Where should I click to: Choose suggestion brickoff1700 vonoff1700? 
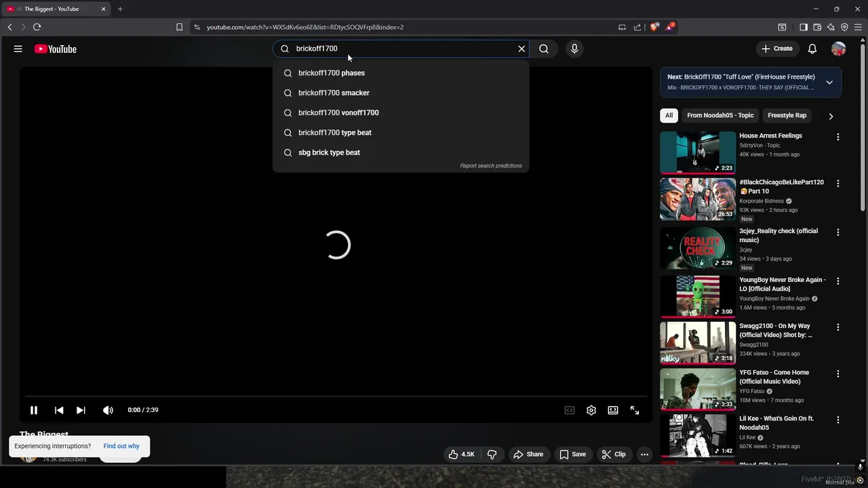pos(401,113)
